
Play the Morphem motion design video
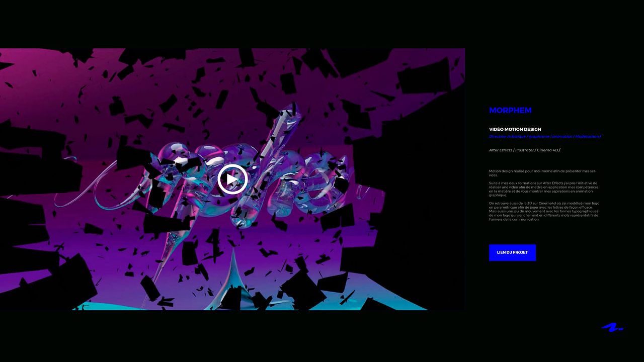232,179
